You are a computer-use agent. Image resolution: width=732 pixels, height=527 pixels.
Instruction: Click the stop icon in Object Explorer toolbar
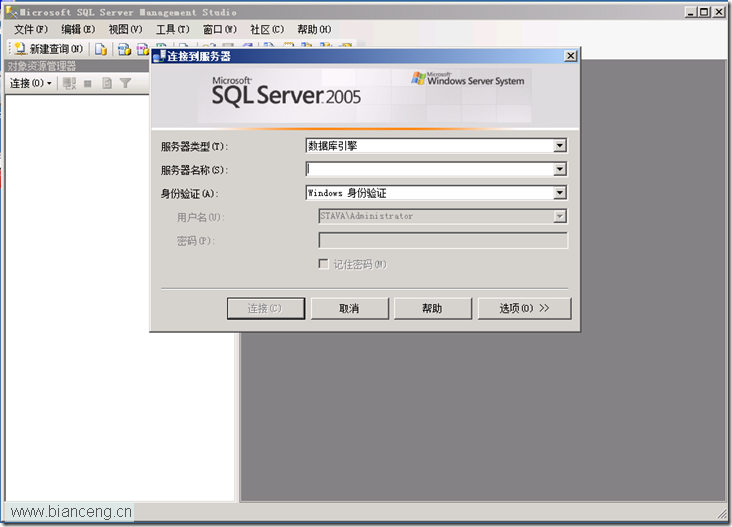point(88,84)
